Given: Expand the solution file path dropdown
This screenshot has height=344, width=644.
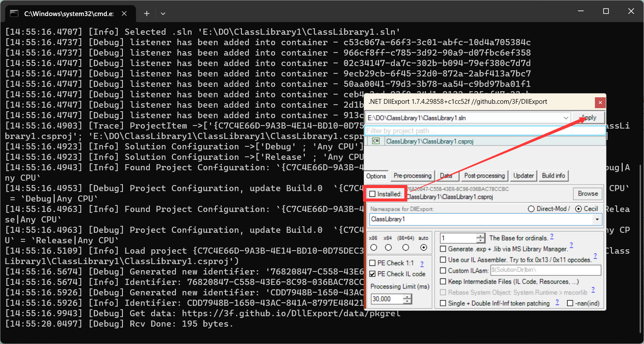Looking at the screenshot, I should 565,118.
